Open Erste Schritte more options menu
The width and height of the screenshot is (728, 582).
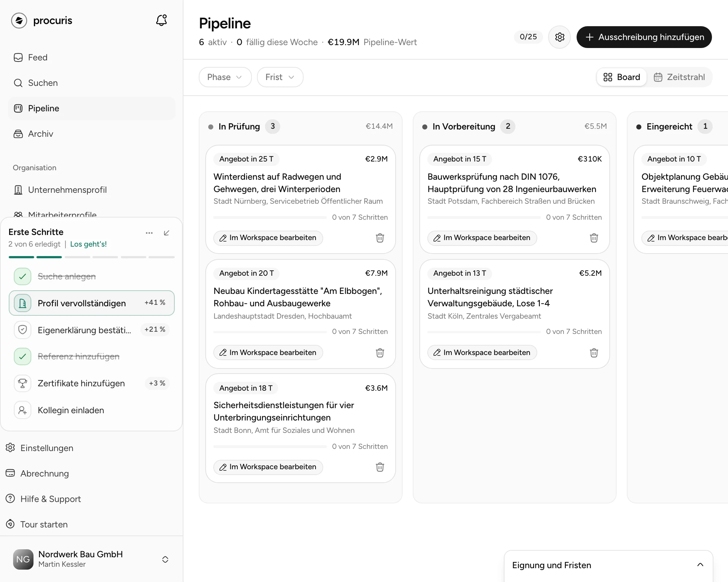[149, 233]
